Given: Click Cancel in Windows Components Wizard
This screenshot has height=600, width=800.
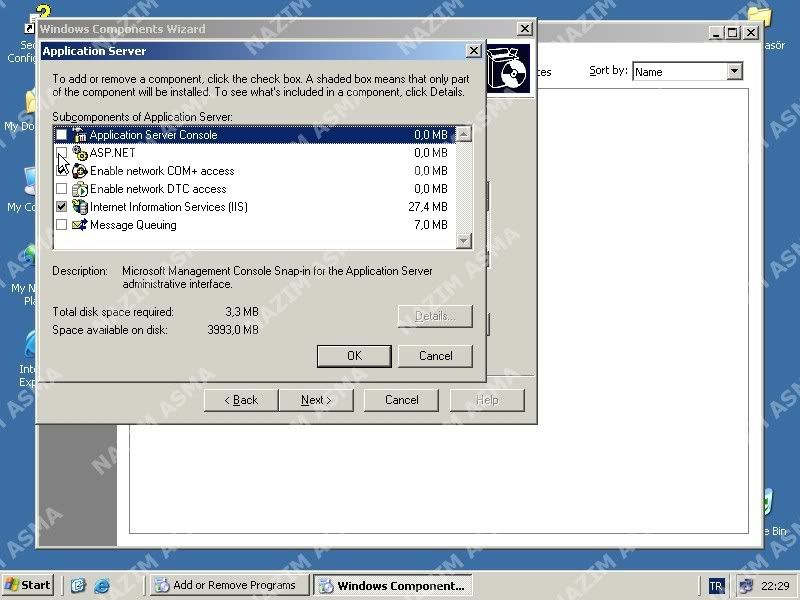Looking at the screenshot, I should (x=401, y=400).
